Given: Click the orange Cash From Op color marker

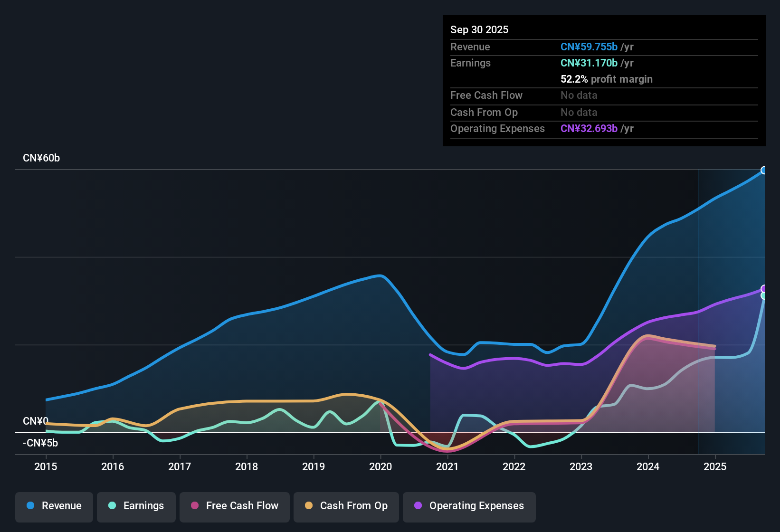Looking at the screenshot, I should (x=309, y=506).
